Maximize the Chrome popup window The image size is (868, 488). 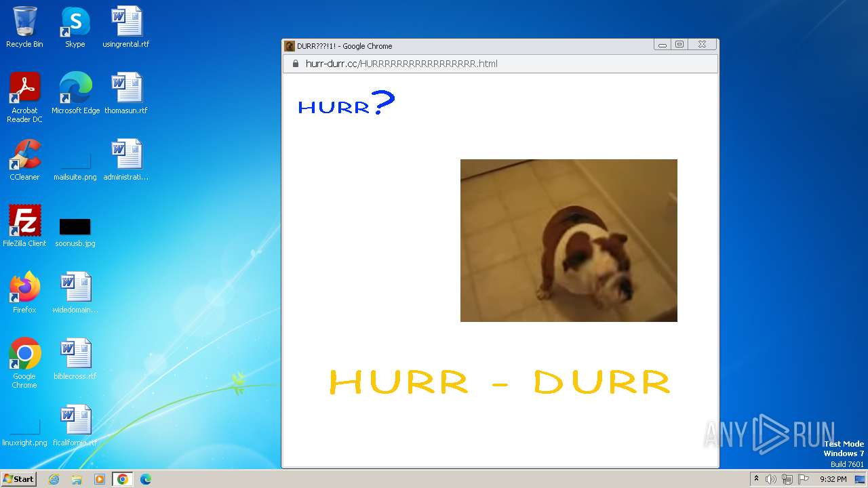pos(679,45)
